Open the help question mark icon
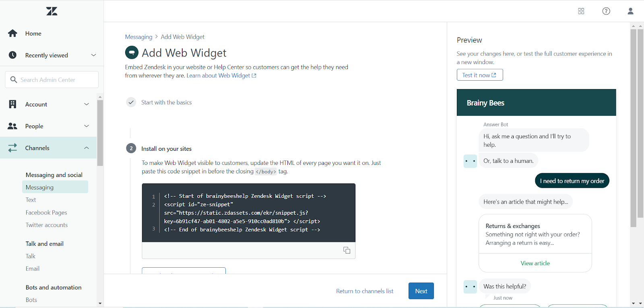Image resolution: width=644 pixels, height=308 pixels. click(x=606, y=11)
